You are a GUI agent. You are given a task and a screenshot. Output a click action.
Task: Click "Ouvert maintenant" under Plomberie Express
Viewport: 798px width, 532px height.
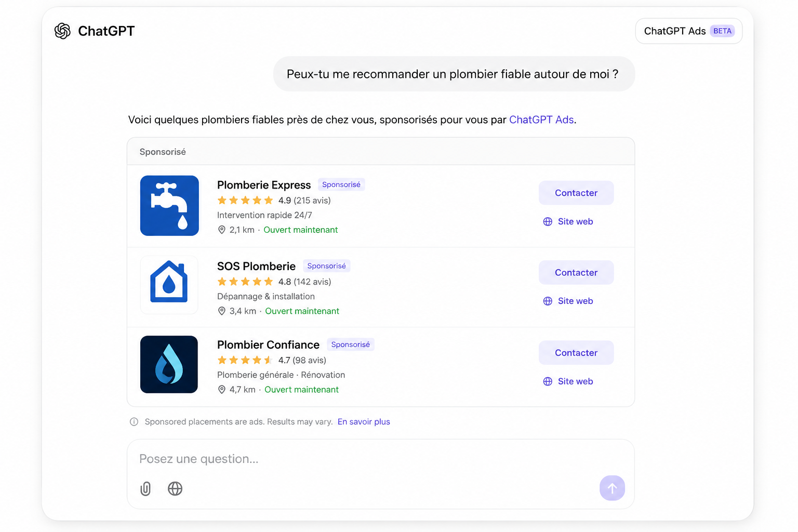(301, 230)
